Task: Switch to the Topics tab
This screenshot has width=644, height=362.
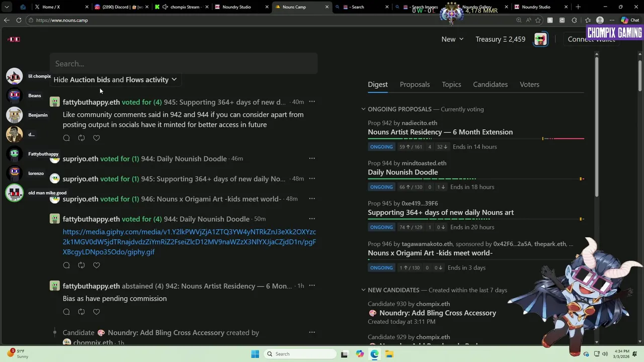Action: click(451, 84)
